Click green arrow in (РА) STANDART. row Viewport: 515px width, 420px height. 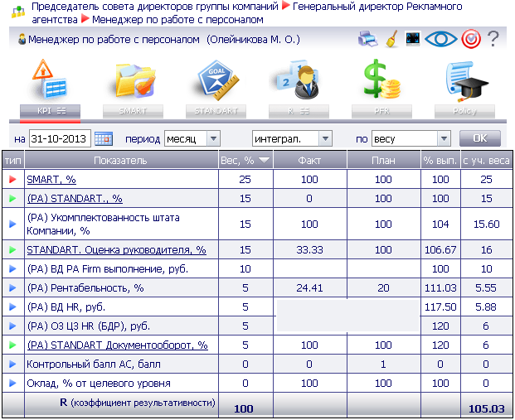pos(12,198)
